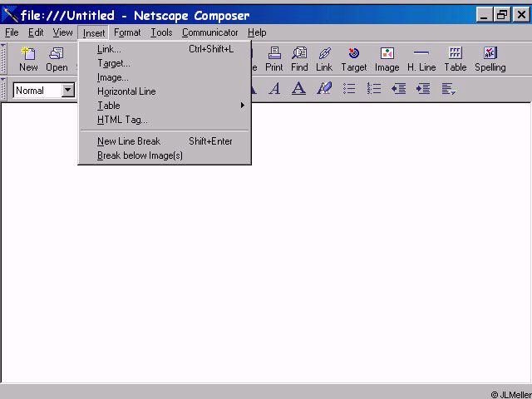The width and height of the screenshot is (532, 399).
Task: Click the Composer pen icon in title bar
Action: click(9, 15)
